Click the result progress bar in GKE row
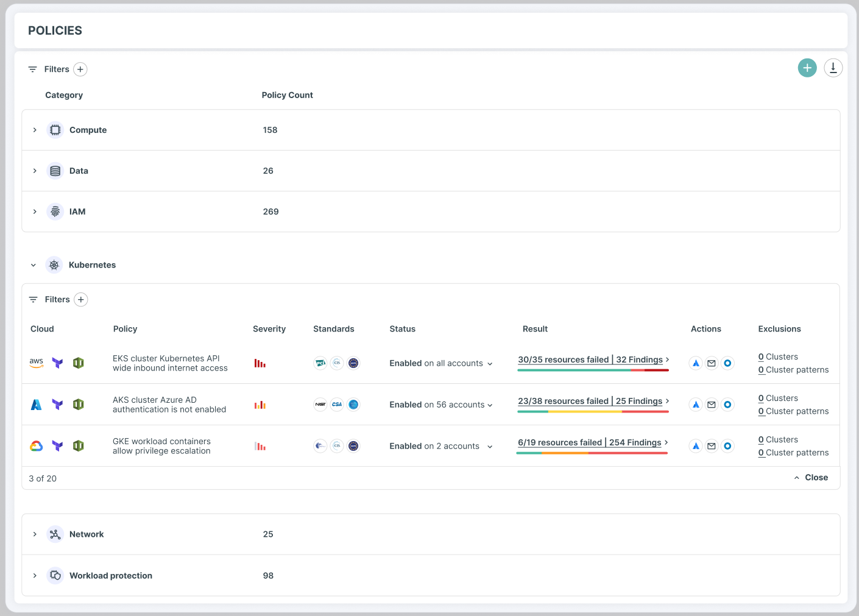859x616 pixels. tap(592, 453)
